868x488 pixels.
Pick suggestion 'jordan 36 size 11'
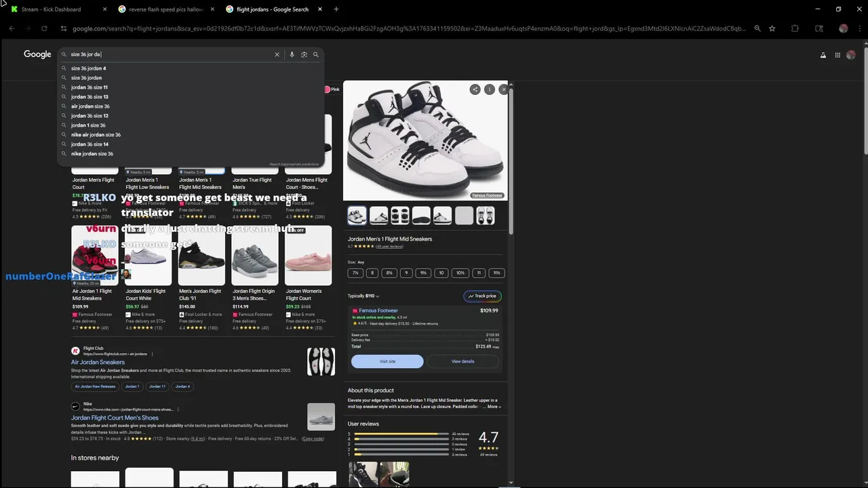(x=191, y=87)
